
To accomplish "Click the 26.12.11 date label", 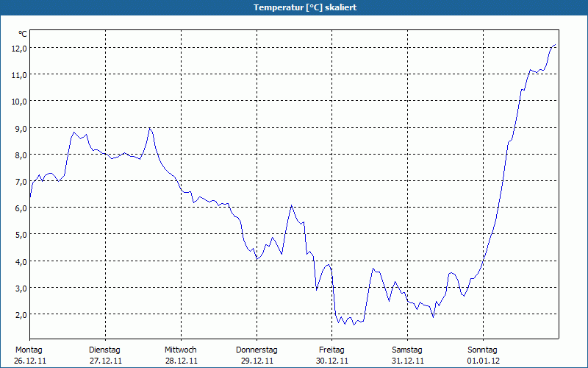I will click(x=30, y=361).
